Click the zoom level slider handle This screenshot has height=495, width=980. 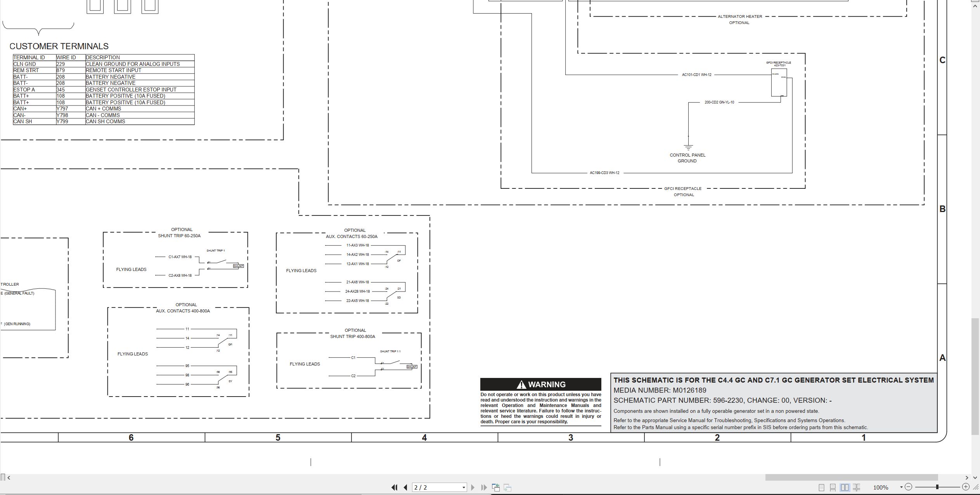tap(937, 487)
